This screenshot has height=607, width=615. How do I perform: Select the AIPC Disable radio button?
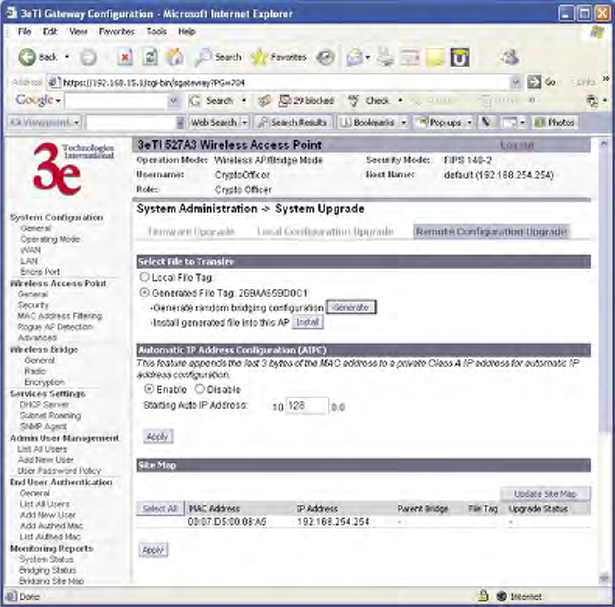coord(200,389)
